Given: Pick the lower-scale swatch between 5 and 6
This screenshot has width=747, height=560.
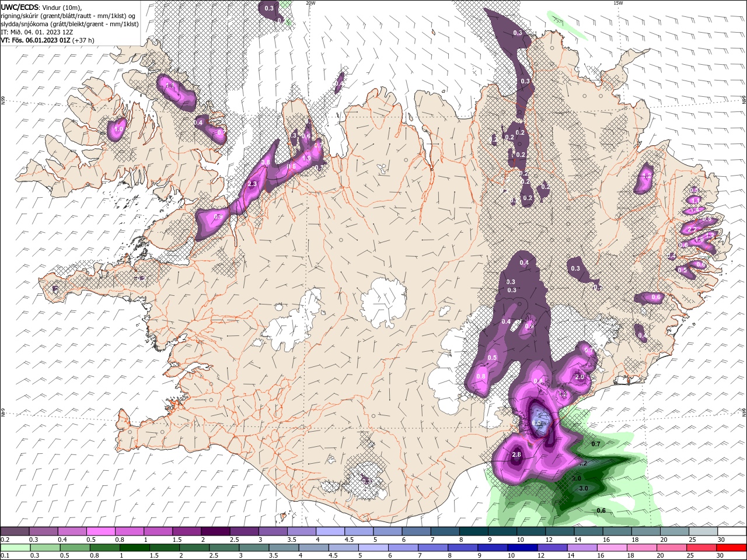Looking at the screenshot, I should pyautogui.click(x=373, y=548).
